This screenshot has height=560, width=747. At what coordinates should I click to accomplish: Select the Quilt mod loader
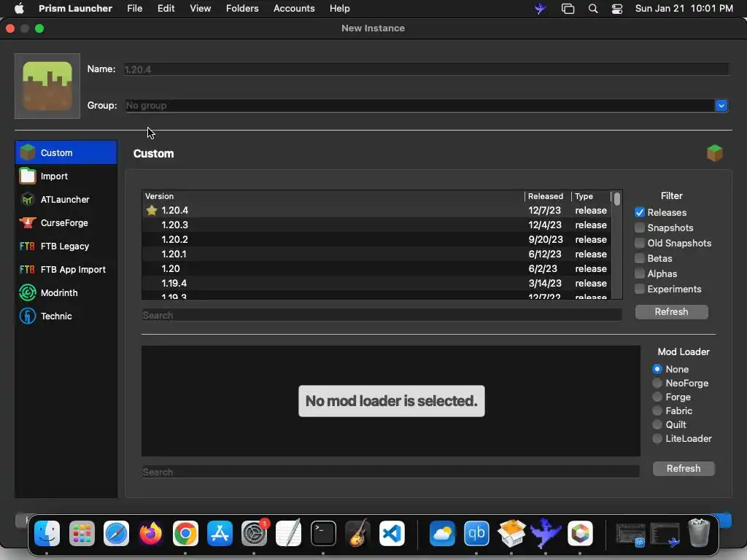(657, 424)
